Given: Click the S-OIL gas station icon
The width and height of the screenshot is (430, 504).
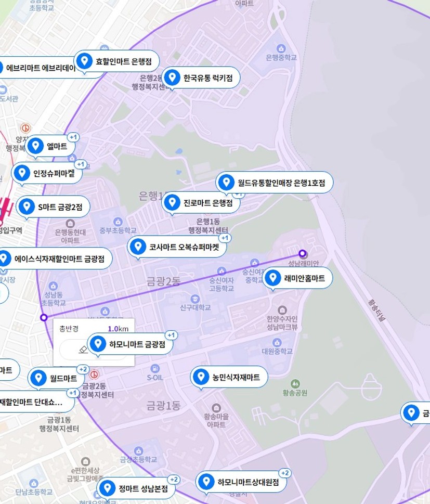Looking at the screenshot, I should [x=155, y=369].
